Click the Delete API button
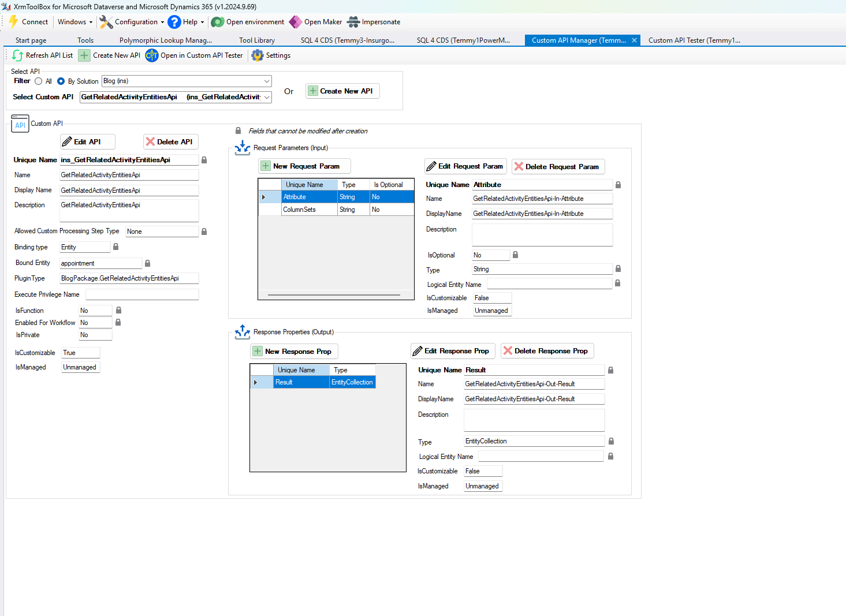Image resolution: width=846 pixels, height=616 pixels. [171, 141]
